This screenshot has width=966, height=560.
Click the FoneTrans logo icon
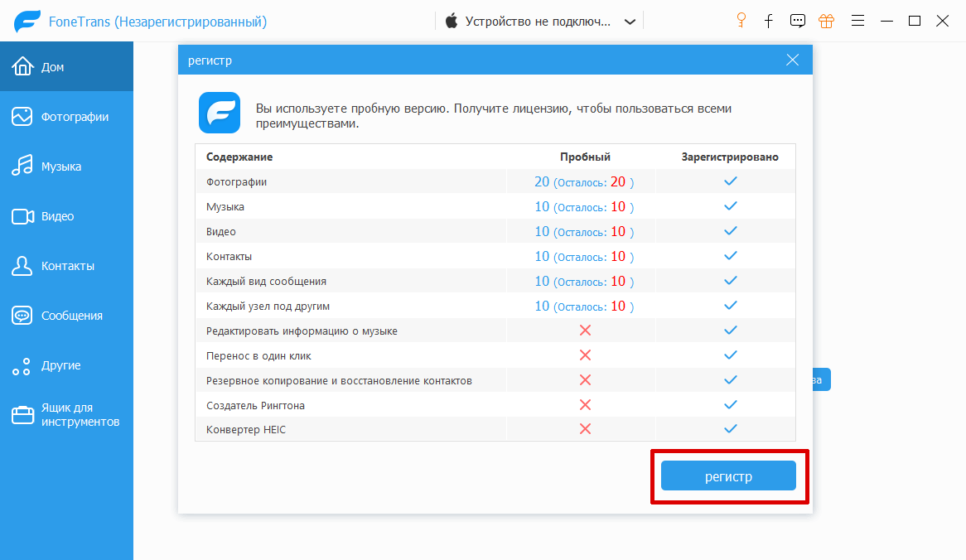27,21
